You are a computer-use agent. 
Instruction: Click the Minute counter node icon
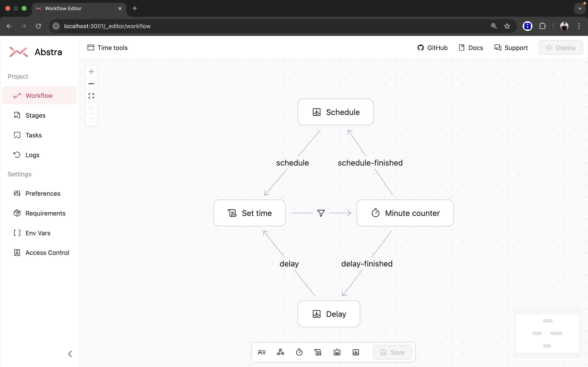tap(375, 213)
